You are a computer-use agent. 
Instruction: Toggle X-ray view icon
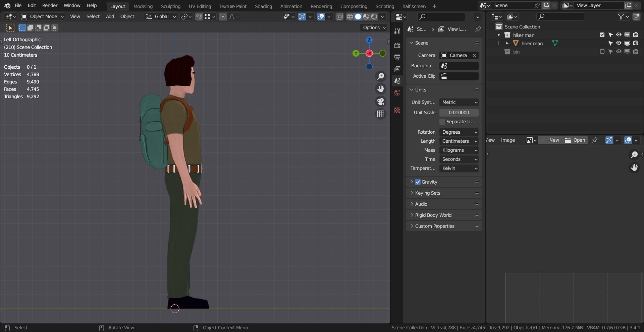coord(339,17)
